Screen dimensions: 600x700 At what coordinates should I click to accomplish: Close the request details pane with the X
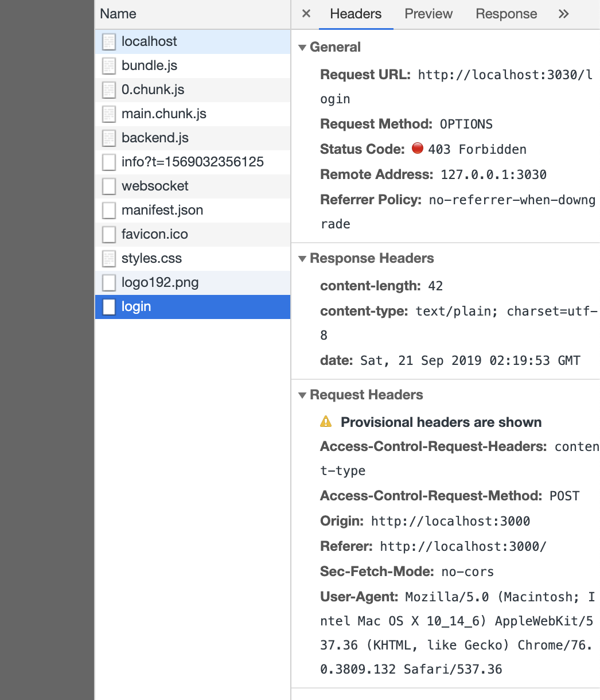tap(306, 14)
